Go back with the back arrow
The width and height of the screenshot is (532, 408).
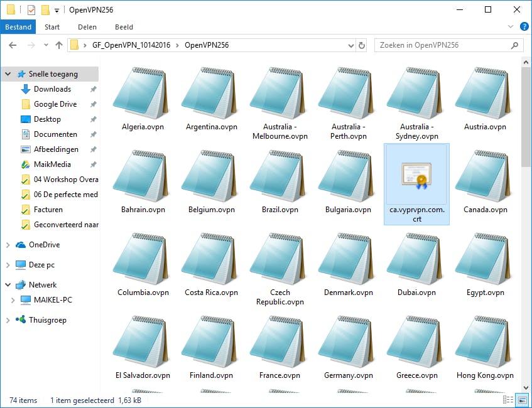click(13, 45)
